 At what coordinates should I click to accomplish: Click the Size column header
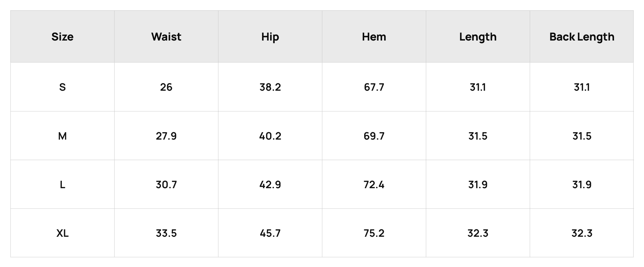coord(62,37)
